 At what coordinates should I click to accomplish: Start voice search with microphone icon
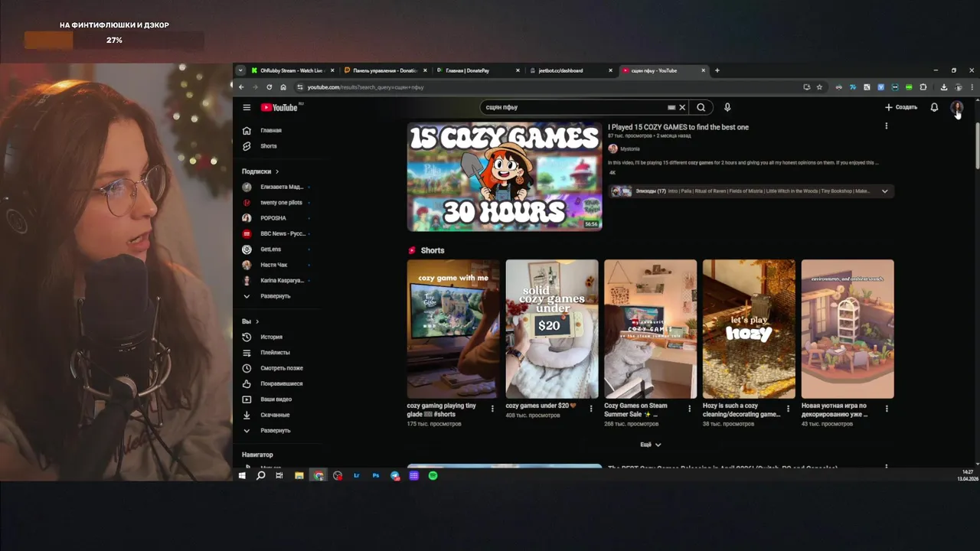pos(727,107)
